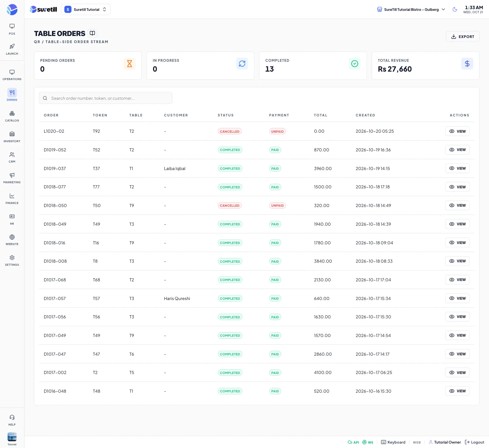This screenshot has width=489, height=448.
Task: Click the WEB label in footer
Action: pyautogui.click(x=417, y=443)
